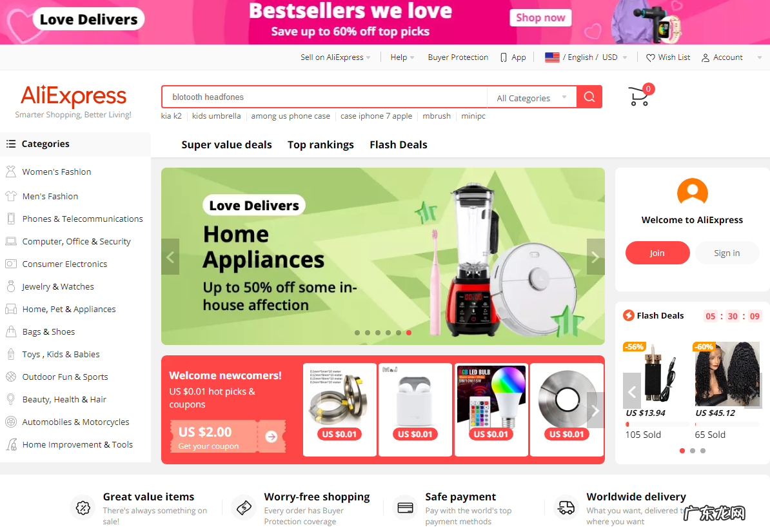770x532 pixels.
Task: Expand the All Categories dropdown
Action: (x=532, y=98)
